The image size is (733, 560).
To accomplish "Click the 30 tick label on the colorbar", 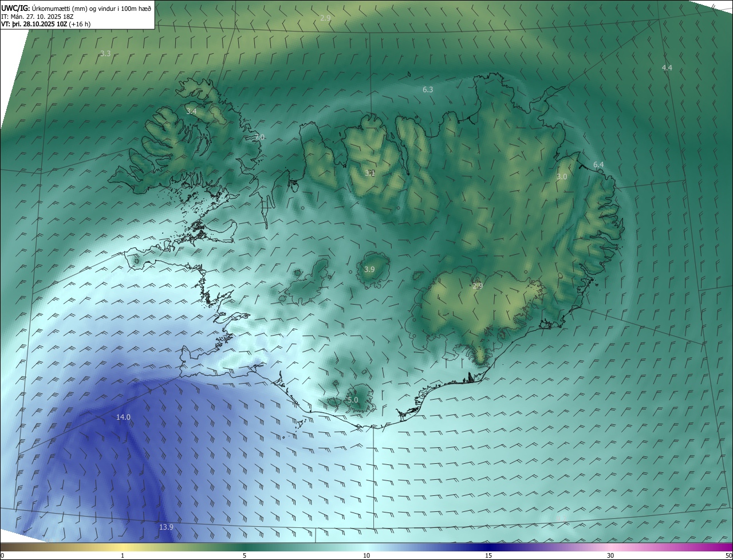I will (x=610, y=555).
